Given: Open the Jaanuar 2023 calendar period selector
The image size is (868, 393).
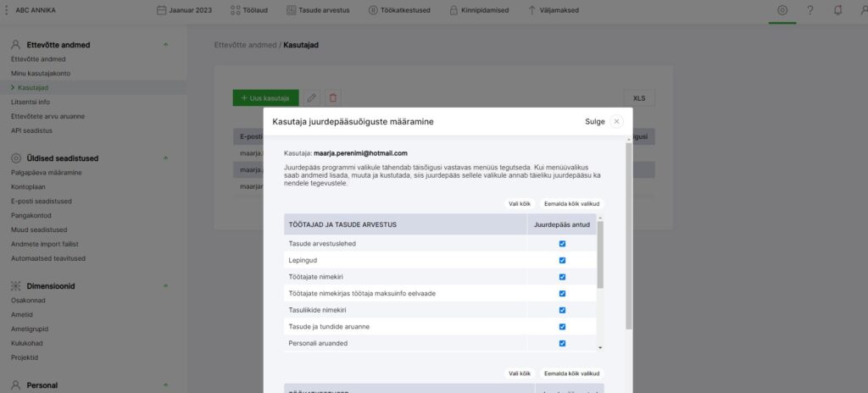Looking at the screenshot, I should (x=185, y=10).
